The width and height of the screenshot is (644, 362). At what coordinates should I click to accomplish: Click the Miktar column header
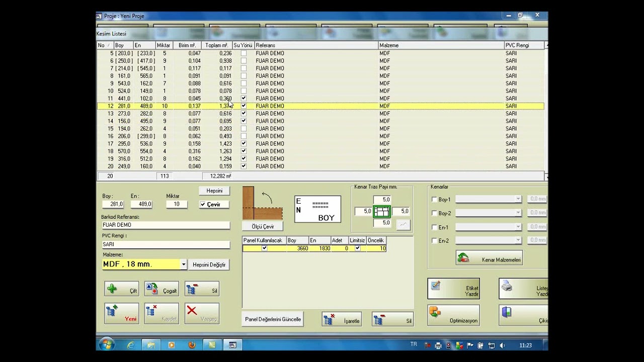[164, 45]
